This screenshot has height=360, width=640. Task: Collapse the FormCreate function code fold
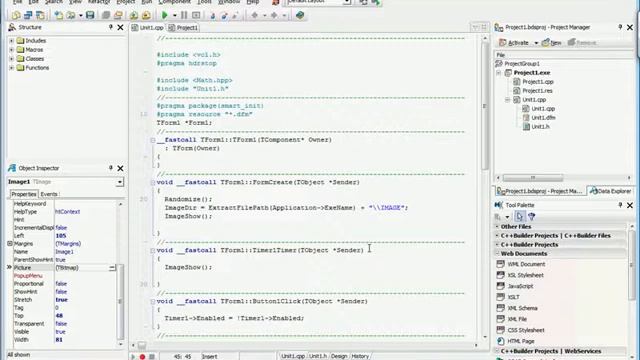pos(153,182)
